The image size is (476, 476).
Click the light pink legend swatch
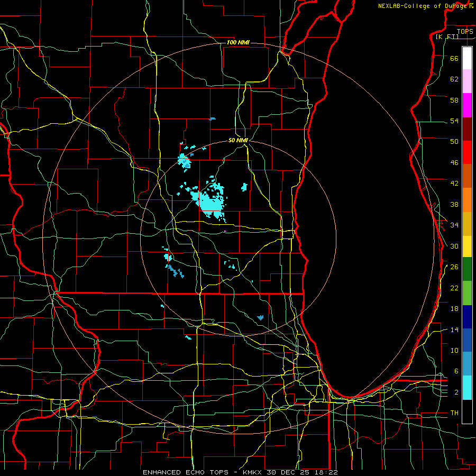point(467,81)
